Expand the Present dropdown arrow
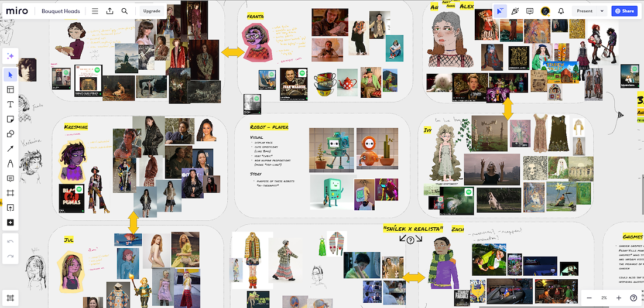644x308 pixels. click(x=602, y=11)
